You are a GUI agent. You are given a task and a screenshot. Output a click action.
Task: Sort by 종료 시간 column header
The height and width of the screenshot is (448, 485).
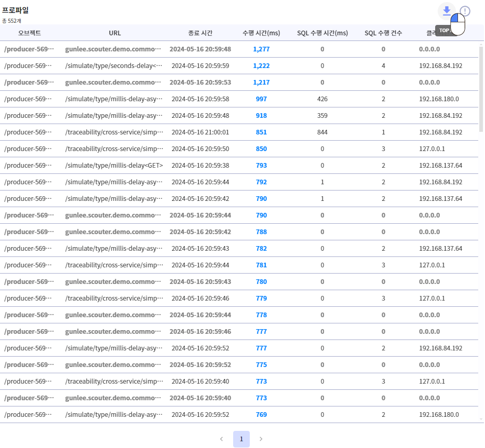[x=200, y=33]
